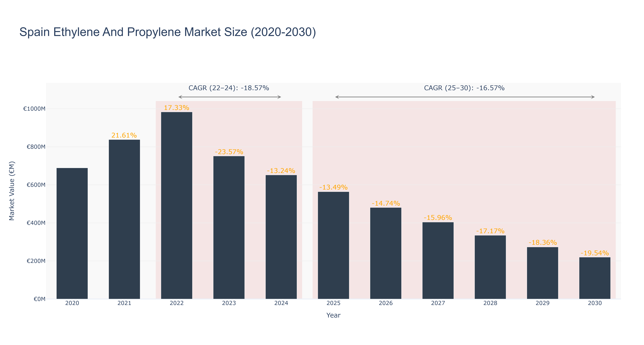The height and width of the screenshot is (345, 644).
Task: Click the 2026 x-axis label
Action: pos(385,303)
